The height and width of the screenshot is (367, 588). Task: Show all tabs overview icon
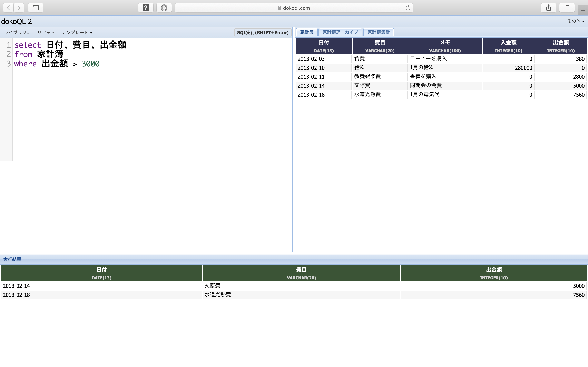(567, 8)
